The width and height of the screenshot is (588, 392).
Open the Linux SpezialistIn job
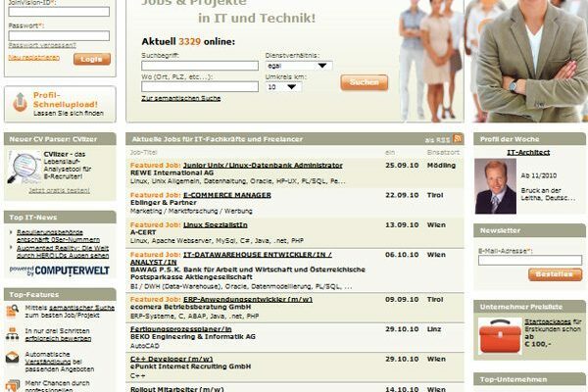216,224
